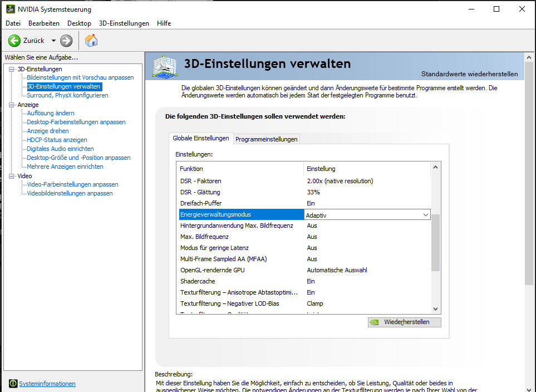Click the Clamp setting value
536x392 pixels.
pos(315,304)
